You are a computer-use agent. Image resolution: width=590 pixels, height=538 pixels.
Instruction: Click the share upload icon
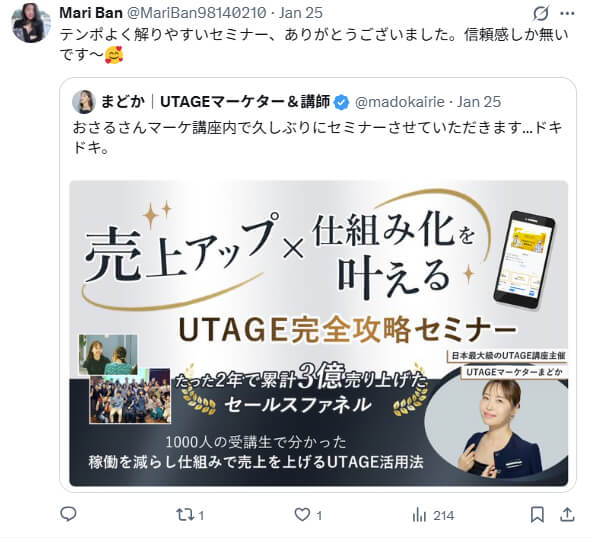click(567, 515)
